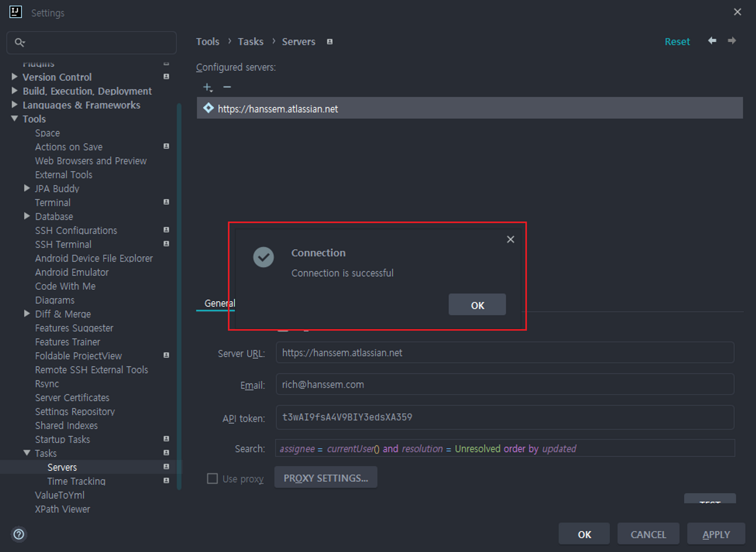
Task: Open Proxy Settings button
Action: click(x=326, y=478)
